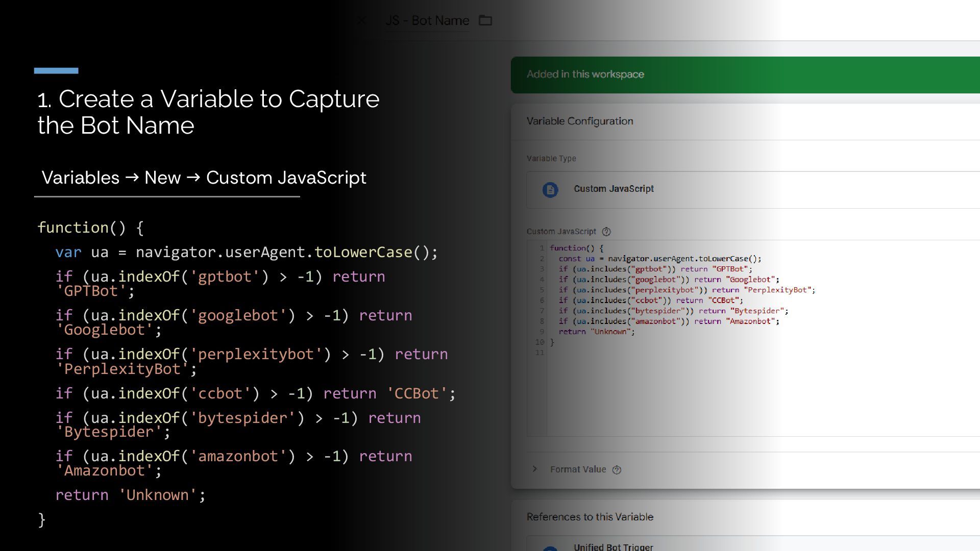Rename variable via JS - Bot Name field
The image size is (980, 551).
(x=427, y=20)
